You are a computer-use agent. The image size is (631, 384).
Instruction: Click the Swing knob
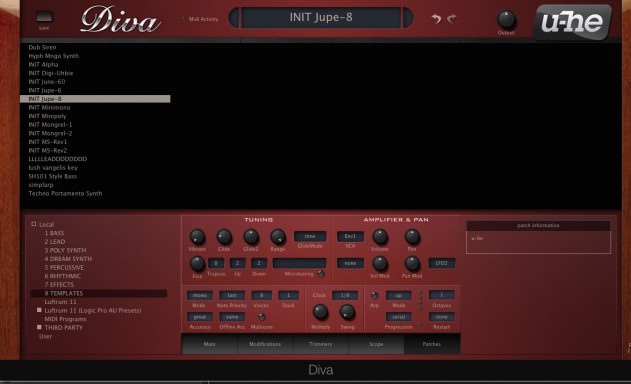tap(347, 312)
